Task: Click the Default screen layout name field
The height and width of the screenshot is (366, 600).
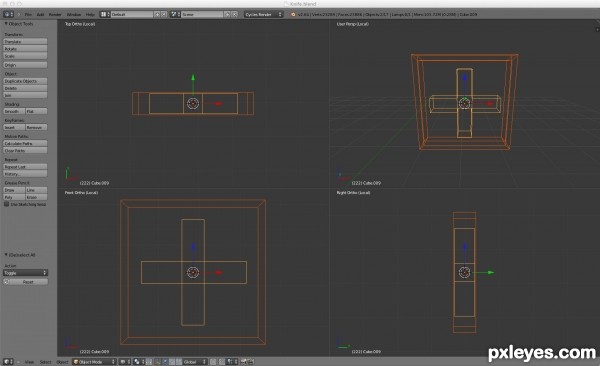Action: pyautogui.click(x=132, y=14)
